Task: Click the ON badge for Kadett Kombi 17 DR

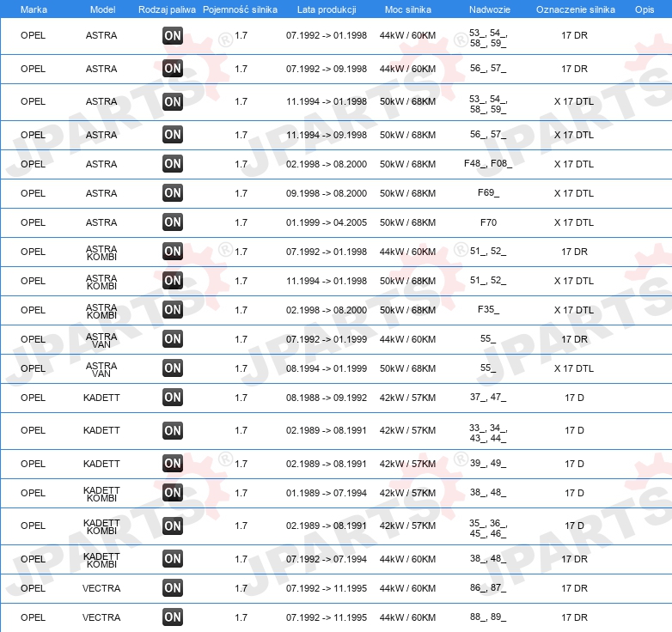Action: [x=173, y=559]
